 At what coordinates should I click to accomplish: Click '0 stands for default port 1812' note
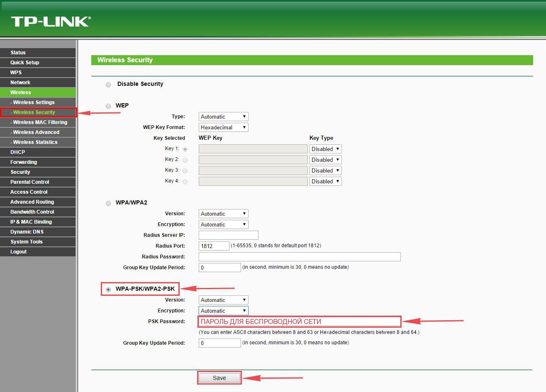276,246
